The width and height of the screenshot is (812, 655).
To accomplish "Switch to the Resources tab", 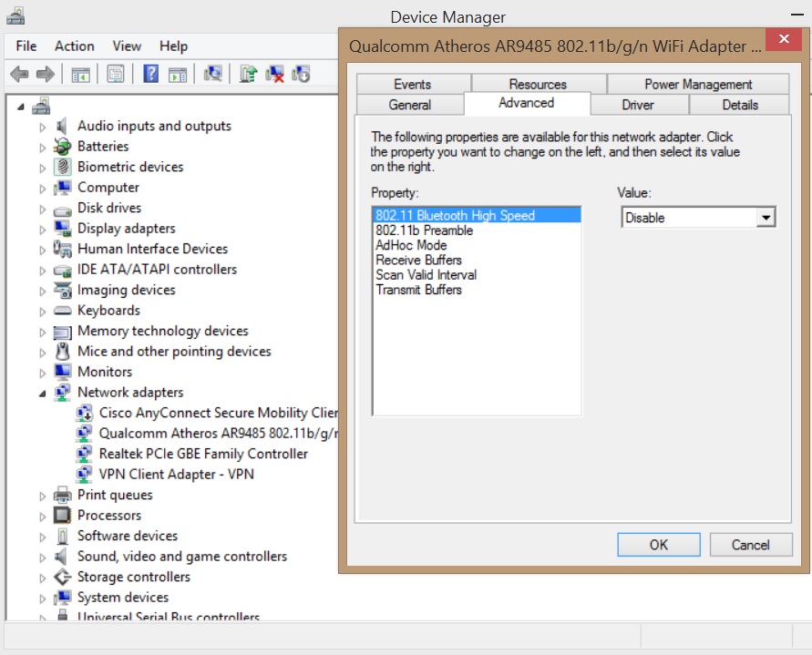I will pos(538,84).
